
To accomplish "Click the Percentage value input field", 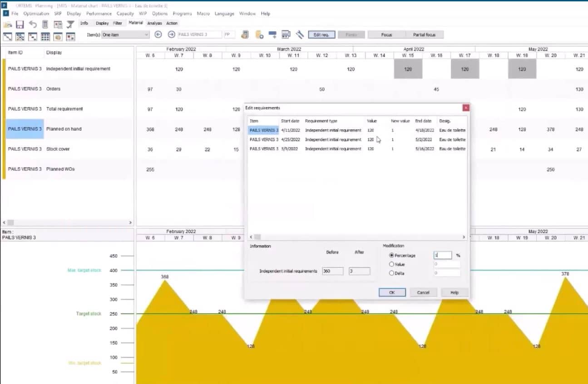I will (x=443, y=256).
